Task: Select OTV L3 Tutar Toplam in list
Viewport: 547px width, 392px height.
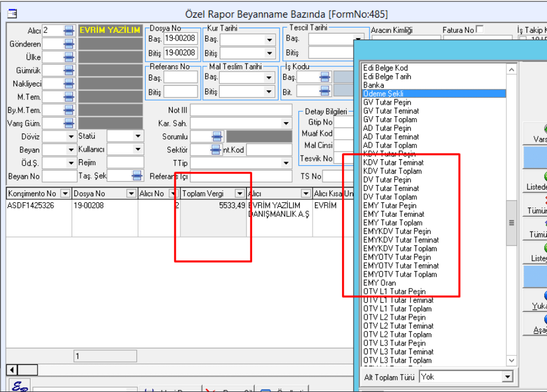Action: coord(397,360)
